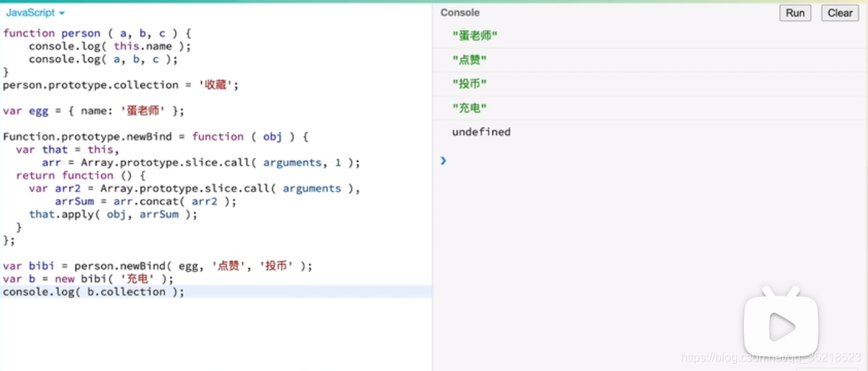
Task: Click the "var arr2" code line
Action: tap(194, 188)
